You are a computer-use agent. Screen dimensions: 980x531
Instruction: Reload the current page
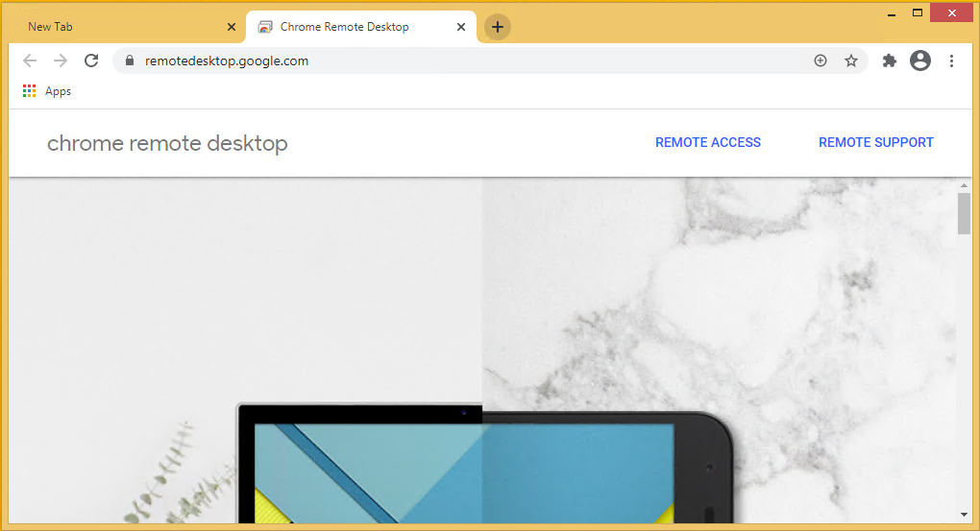[91, 60]
